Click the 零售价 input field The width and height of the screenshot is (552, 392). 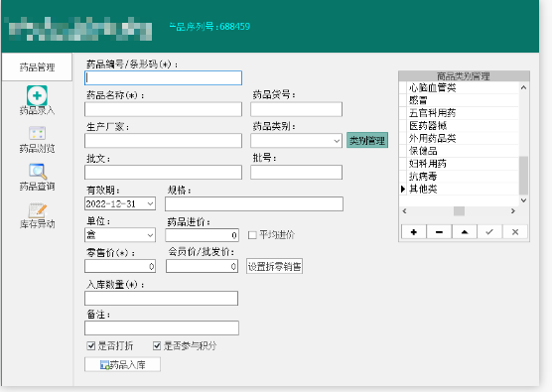120,266
